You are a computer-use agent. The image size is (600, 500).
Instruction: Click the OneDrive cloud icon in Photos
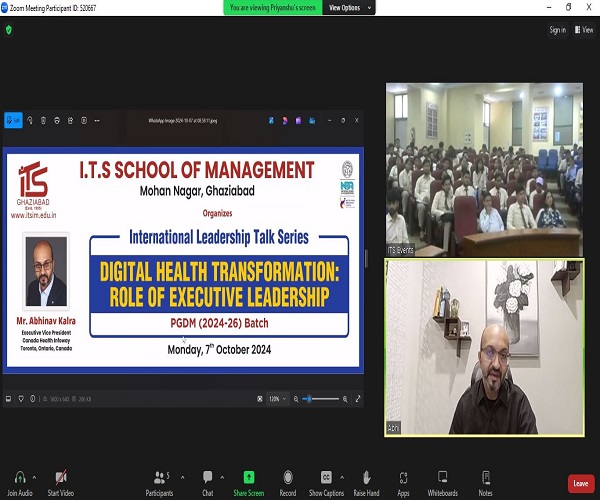[312, 121]
